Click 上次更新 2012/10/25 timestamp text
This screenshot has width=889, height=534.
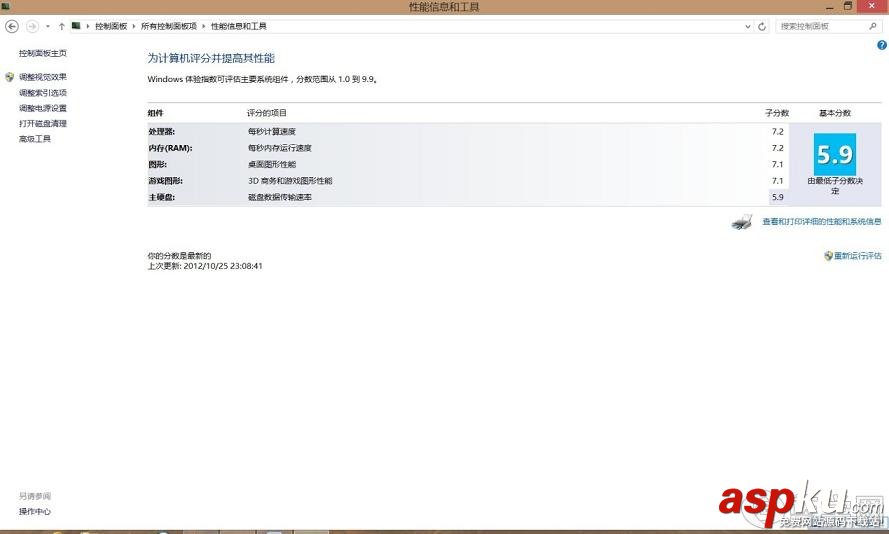tap(205, 266)
